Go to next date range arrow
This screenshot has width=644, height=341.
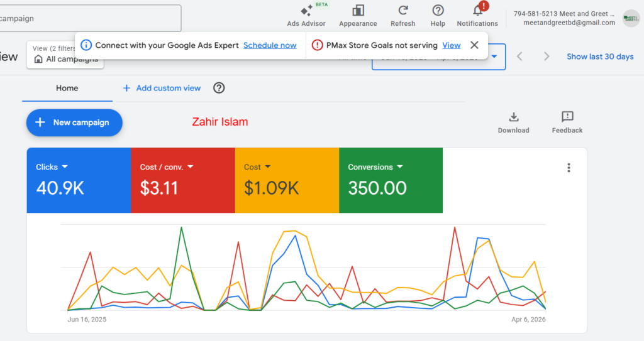547,57
